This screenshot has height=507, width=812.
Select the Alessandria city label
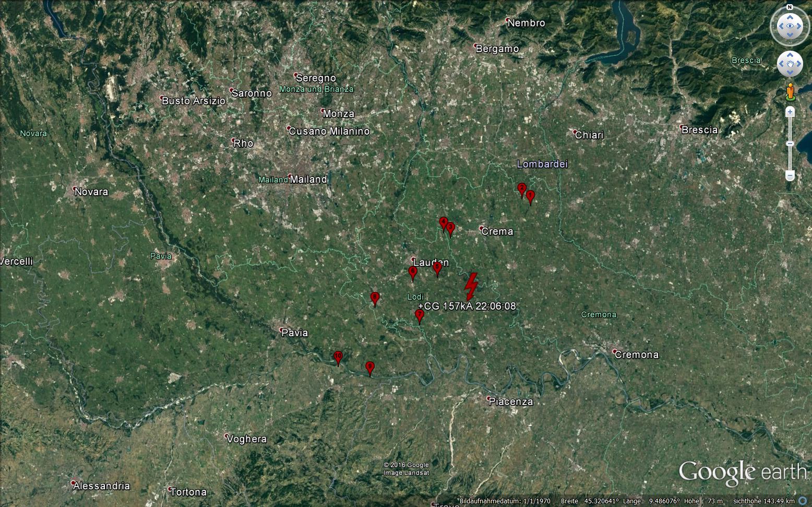click(101, 486)
